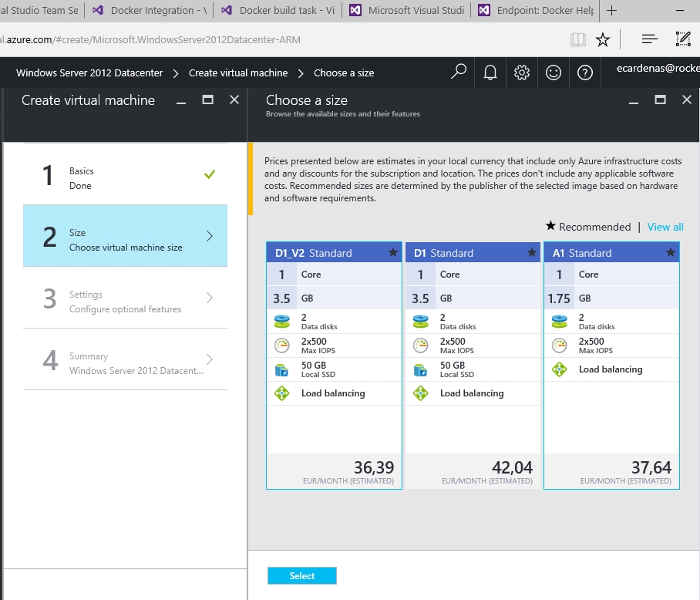Expand the Settings step chevron
700x600 pixels.
tap(210, 298)
